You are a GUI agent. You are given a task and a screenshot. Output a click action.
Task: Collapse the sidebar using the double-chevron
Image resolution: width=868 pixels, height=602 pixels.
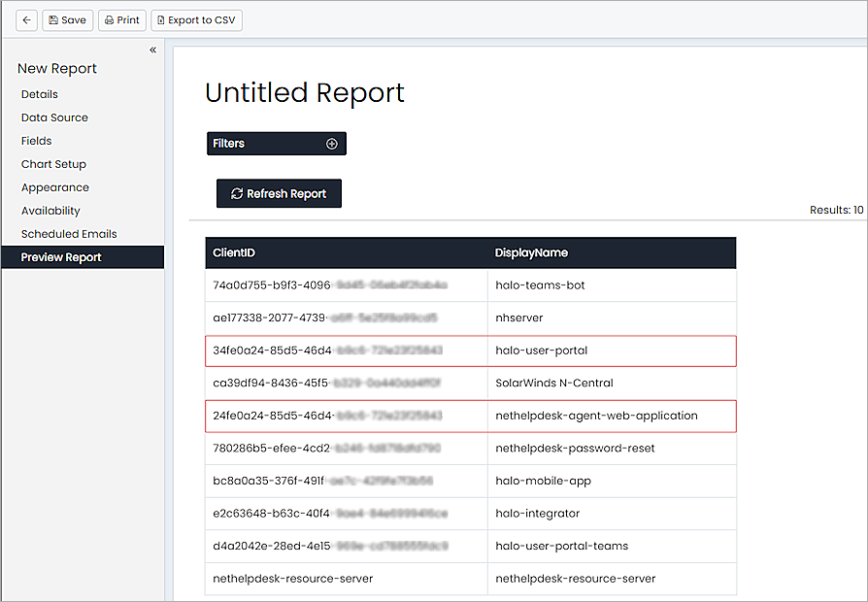[x=151, y=50]
